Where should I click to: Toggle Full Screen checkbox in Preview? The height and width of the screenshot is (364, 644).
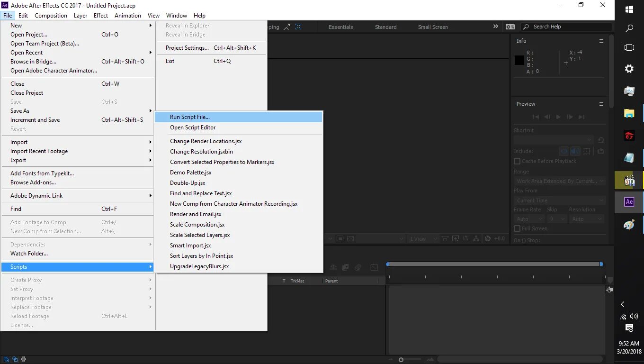click(x=517, y=228)
